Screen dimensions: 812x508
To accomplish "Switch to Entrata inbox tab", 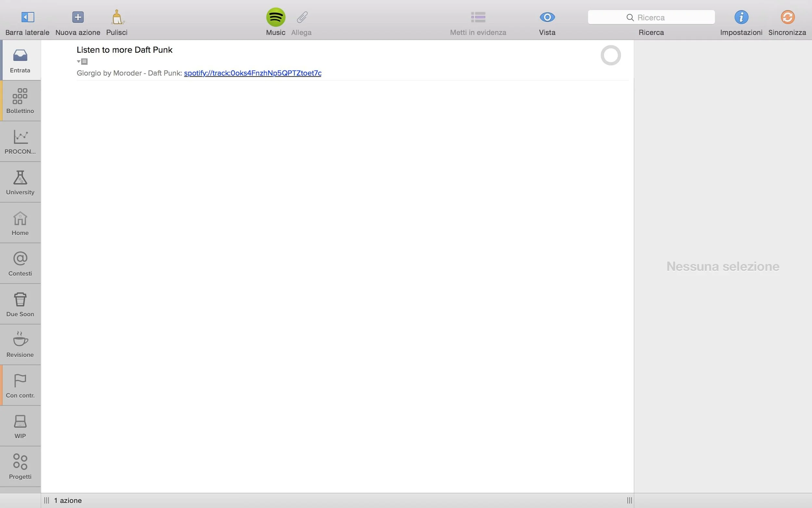I will click(x=20, y=60).
